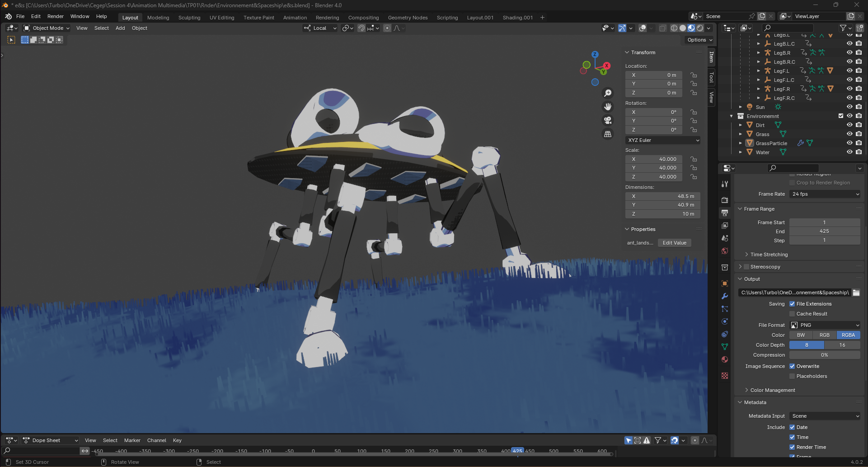Toggle camera view with the camera icon

(x=608, y=120)
